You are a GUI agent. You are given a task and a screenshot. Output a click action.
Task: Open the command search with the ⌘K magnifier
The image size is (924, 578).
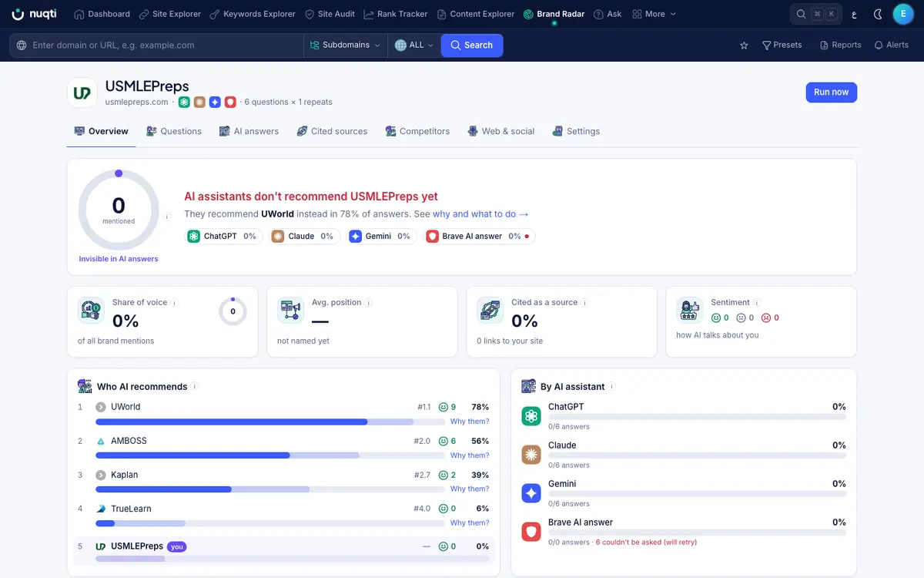point(817,14)
